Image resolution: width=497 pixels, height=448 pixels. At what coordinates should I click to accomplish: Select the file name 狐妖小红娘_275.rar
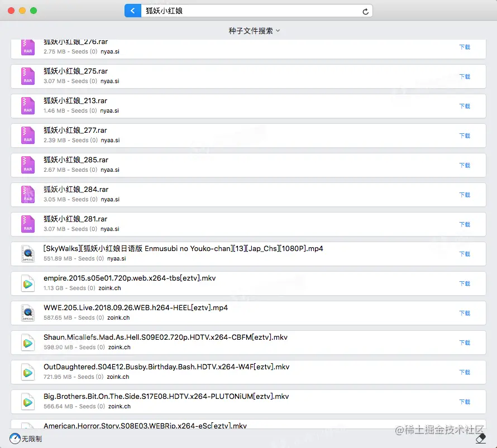click(75, 71)
